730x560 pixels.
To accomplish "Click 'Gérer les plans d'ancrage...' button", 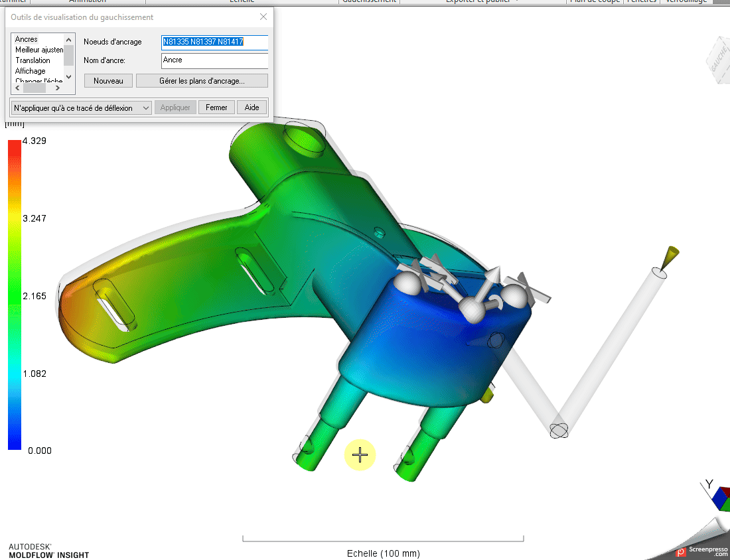I will click(202, 81).
